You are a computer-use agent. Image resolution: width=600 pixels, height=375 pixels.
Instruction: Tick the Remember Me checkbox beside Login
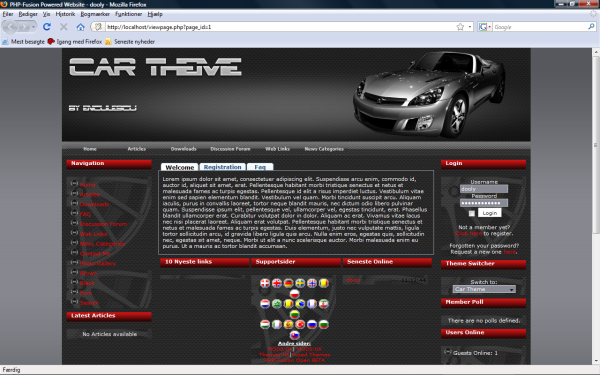pyautogui.click(x=472, y=214)
